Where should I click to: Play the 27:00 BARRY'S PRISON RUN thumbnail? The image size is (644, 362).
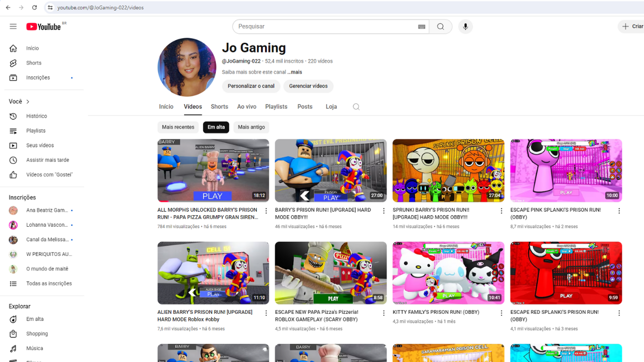pos(331,170)
